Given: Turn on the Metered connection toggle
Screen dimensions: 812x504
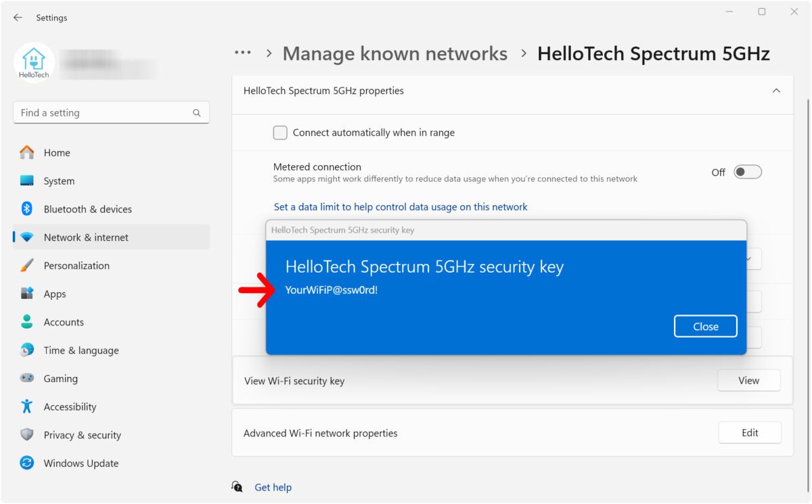Looking at the screenshot, I should 747,172.
